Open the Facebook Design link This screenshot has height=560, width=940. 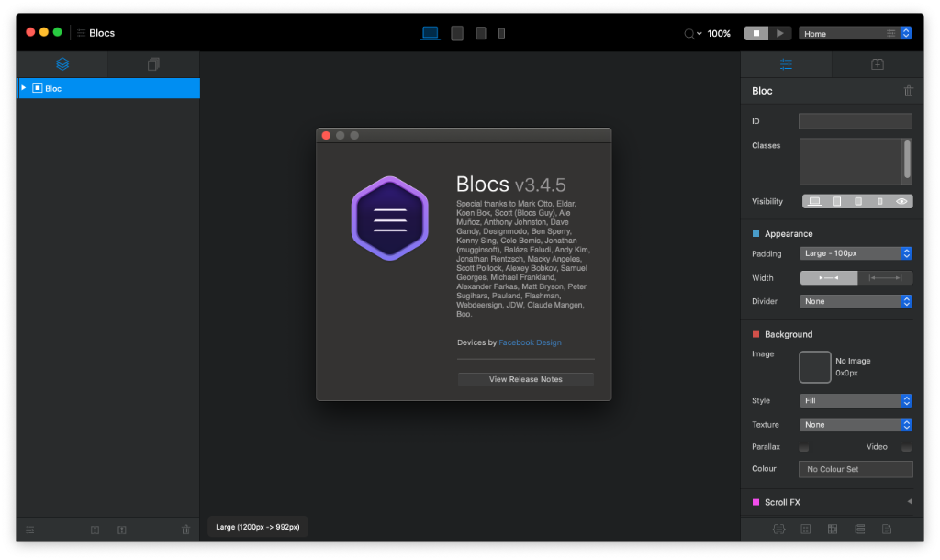point(530,342)
